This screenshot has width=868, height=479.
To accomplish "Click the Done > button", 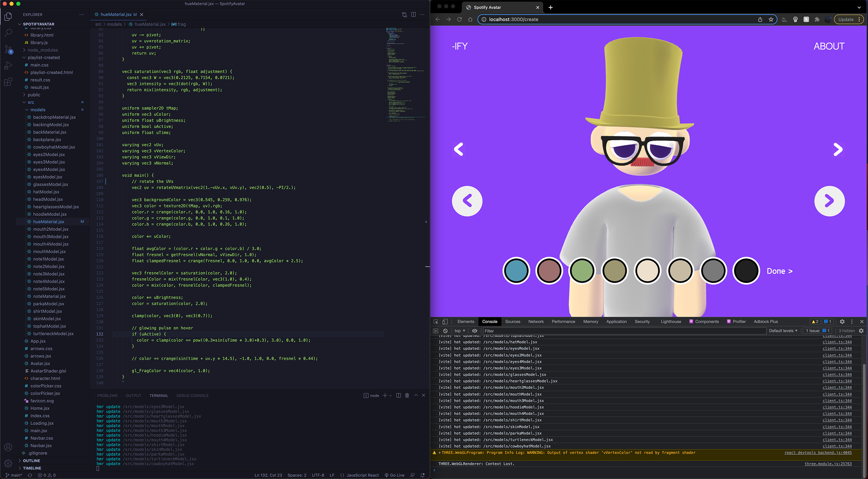I will pos(780,271).
